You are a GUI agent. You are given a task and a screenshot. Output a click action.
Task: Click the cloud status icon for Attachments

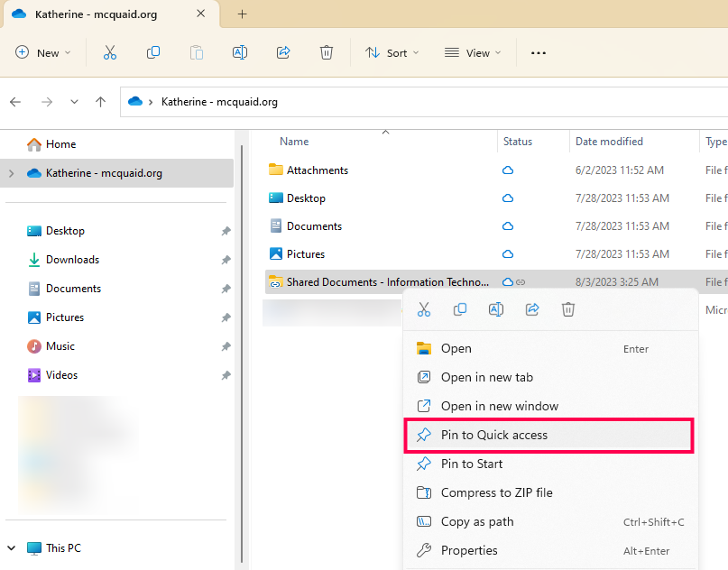click(508, 170)
